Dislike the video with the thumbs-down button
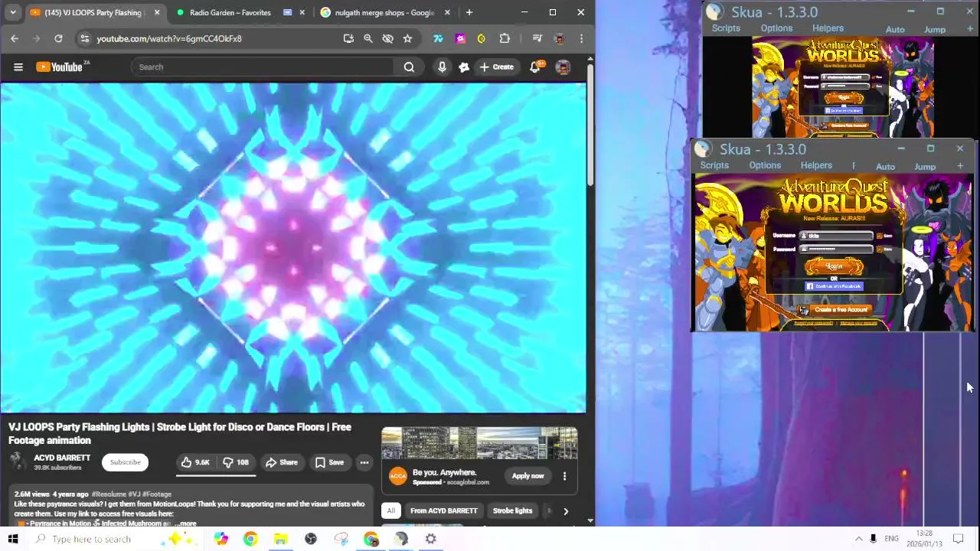The image size is (980, 551). (235, 462)
